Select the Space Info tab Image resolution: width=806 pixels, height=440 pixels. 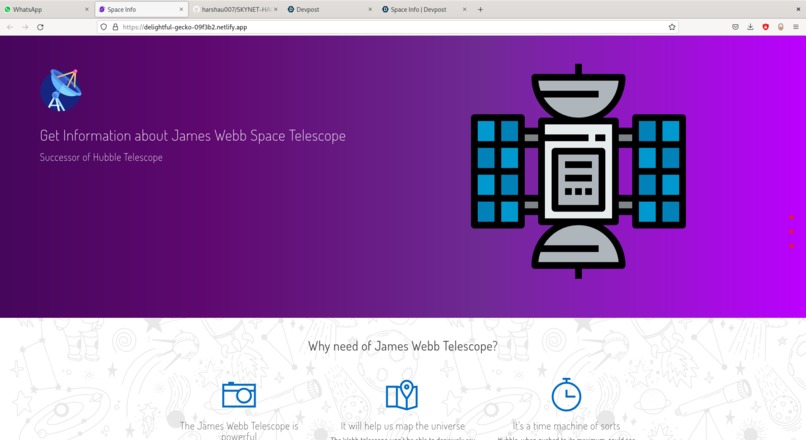140,9
